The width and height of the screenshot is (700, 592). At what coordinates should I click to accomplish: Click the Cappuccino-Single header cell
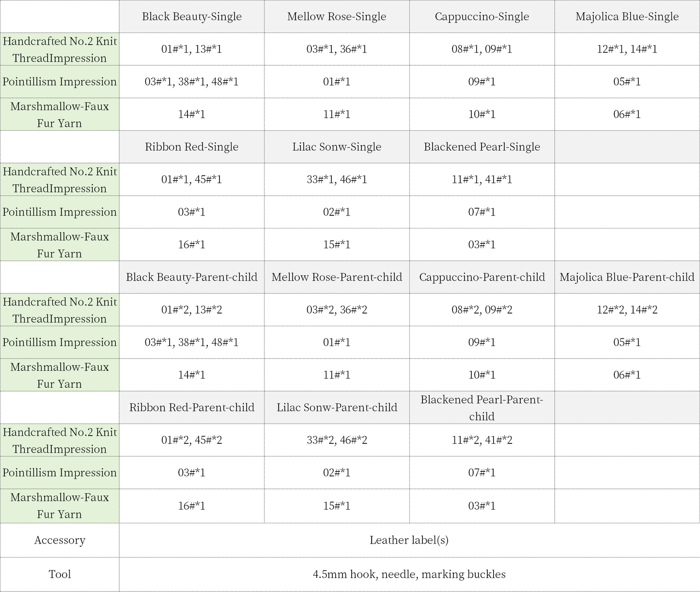click(482, 16)
